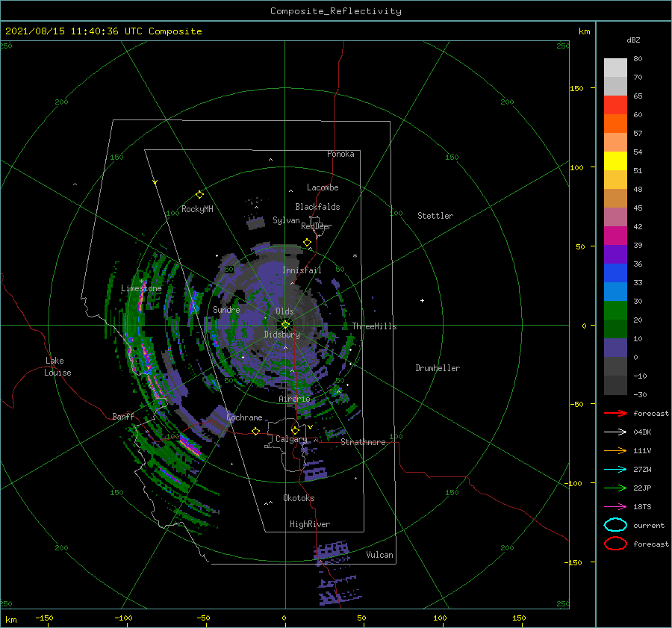Click the Okotoks label
672x628 pixels.
[x=299, y=498]
